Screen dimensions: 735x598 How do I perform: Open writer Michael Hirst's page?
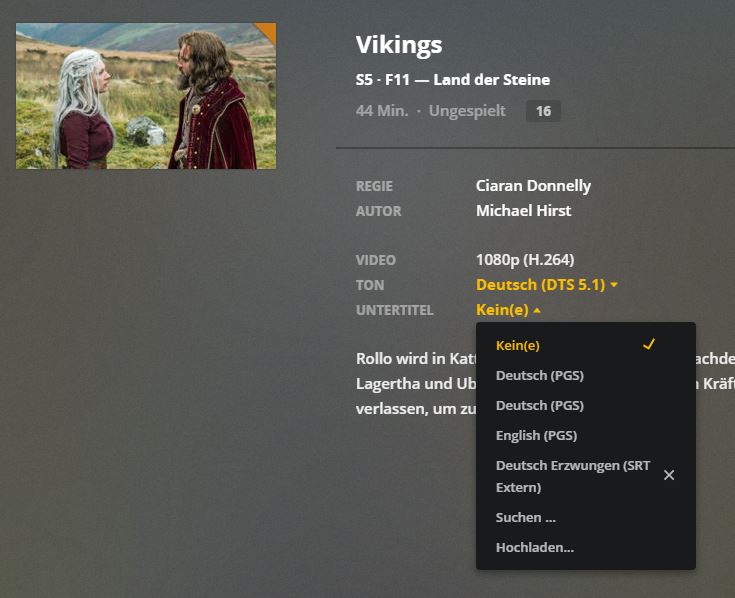click(523, 211)
